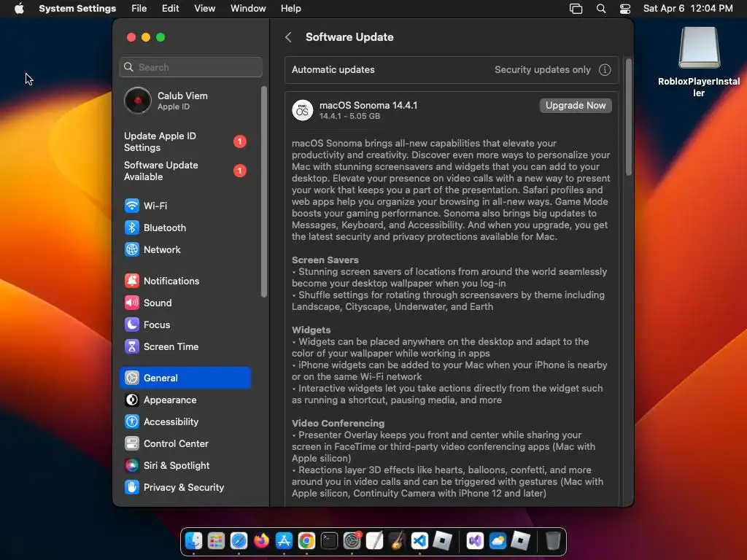
Task: Click the settings Search field
Action: click(x=190, y=67)
